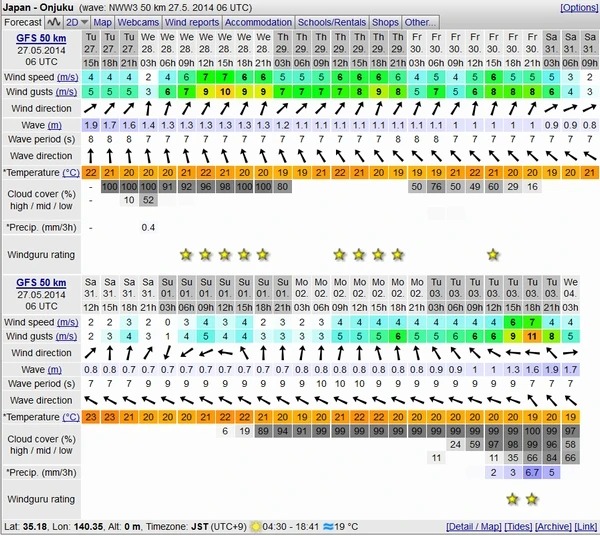Click the wind speed cell 0 on Su 01 03h
600x536 pixels.
click(167, 322)
